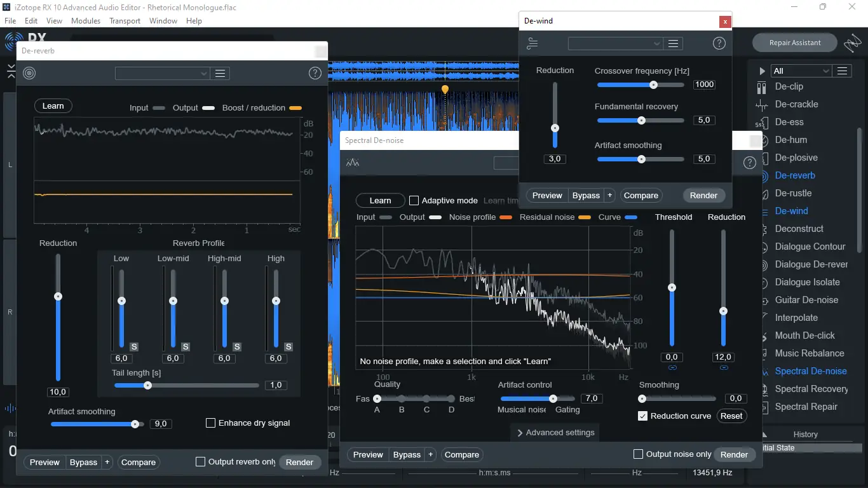The width and height of the screenshot is (868, 488).
Task: Click the Crossover frequency value field showing 1000
Action: pyautogui.click(x=704, y=85)
